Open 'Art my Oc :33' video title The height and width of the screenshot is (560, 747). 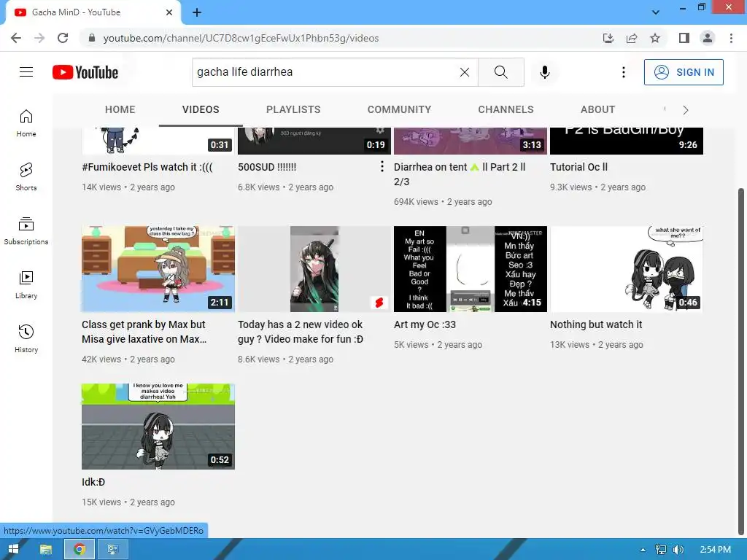(x=425, y=324)
